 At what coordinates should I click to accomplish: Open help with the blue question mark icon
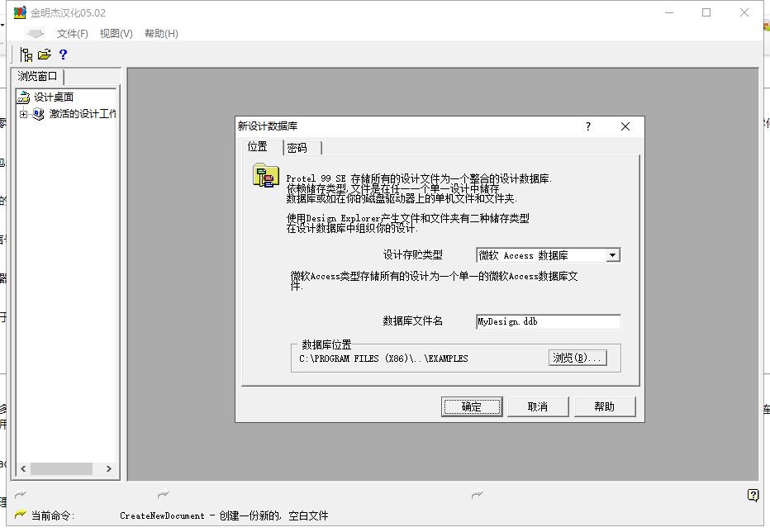pos(63,55)
